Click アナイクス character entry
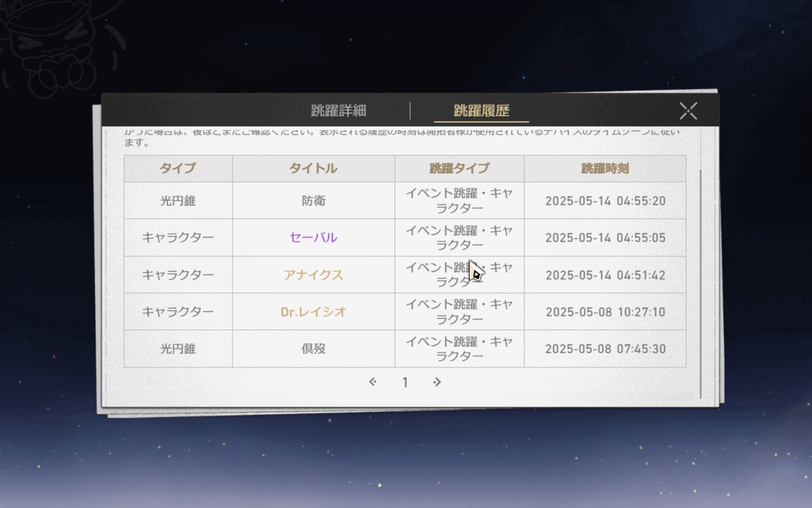This screenshot has height=508, width=812. 313,275
